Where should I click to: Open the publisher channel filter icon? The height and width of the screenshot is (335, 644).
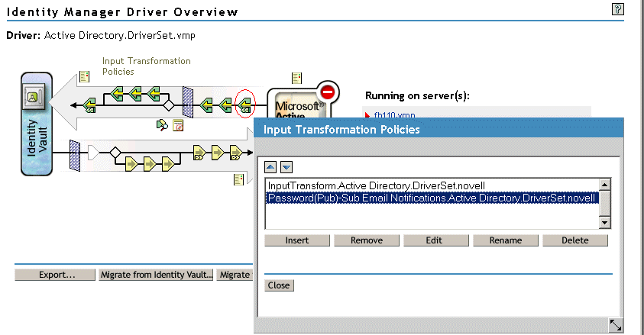pos(188,101)
